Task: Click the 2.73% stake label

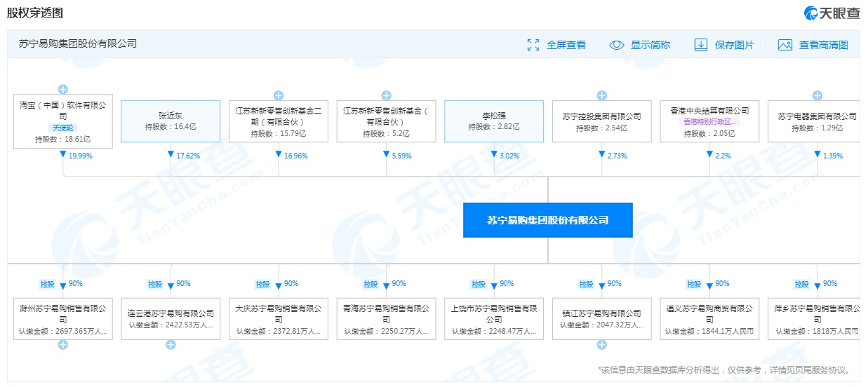Action: (x=618, y=156)
